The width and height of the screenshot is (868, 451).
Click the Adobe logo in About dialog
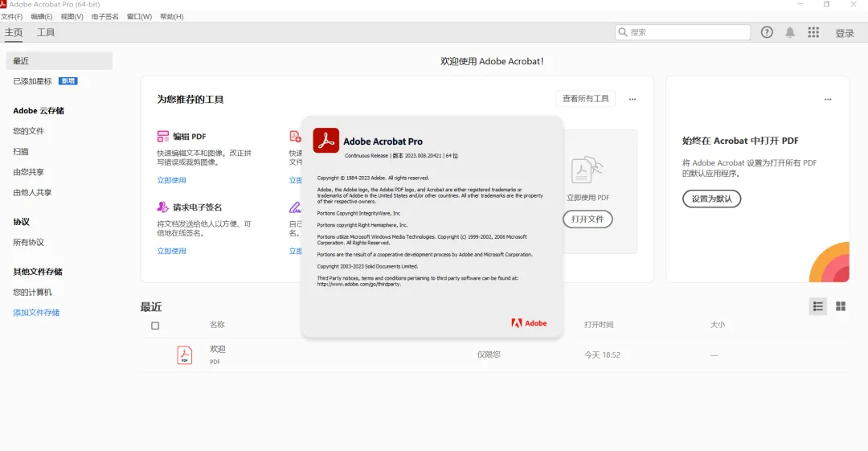pyautogui.click(x=529, y=323)
